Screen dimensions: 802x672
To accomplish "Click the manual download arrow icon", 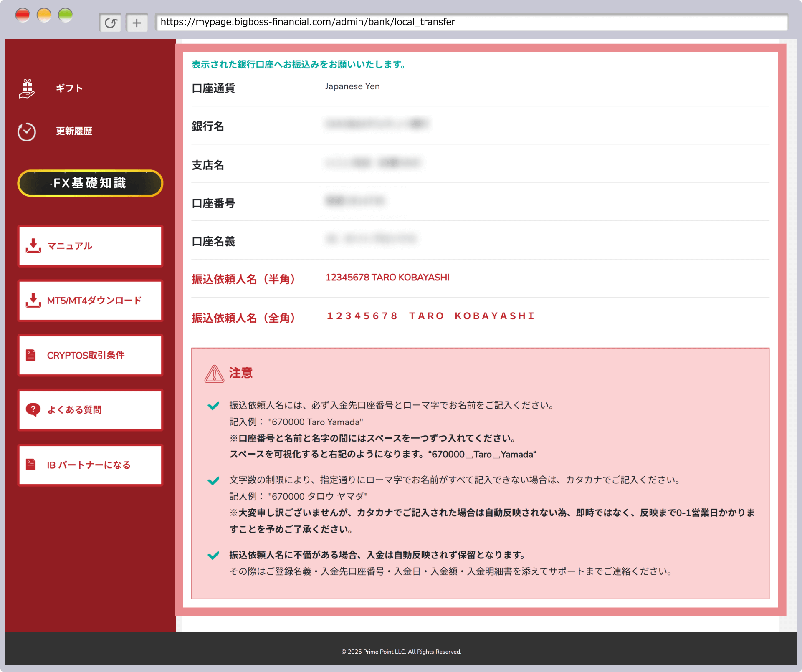I will 33,246.
